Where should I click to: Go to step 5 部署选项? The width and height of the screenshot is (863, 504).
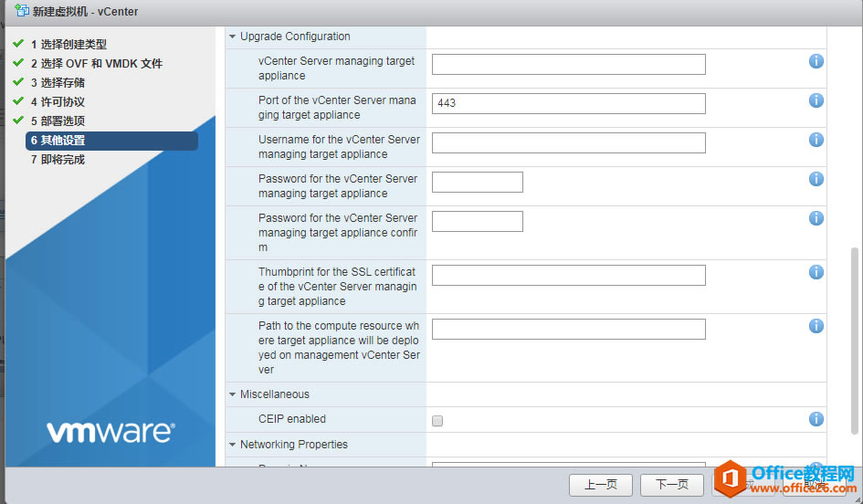point(58,121)
